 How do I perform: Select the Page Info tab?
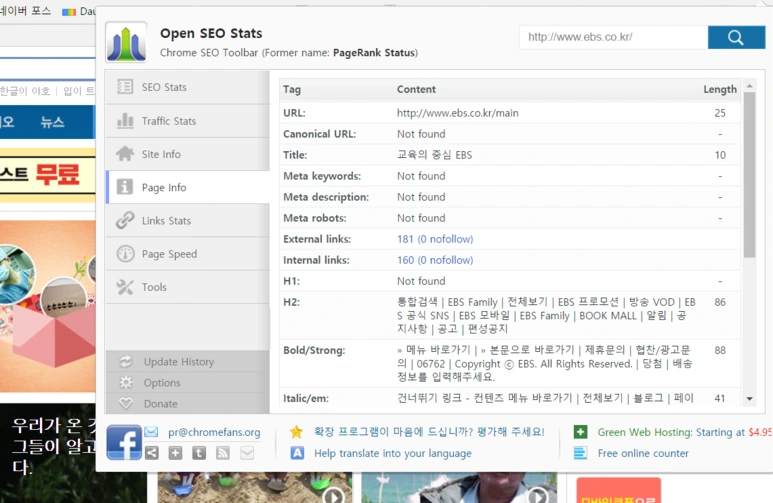(x=188, y=187)
